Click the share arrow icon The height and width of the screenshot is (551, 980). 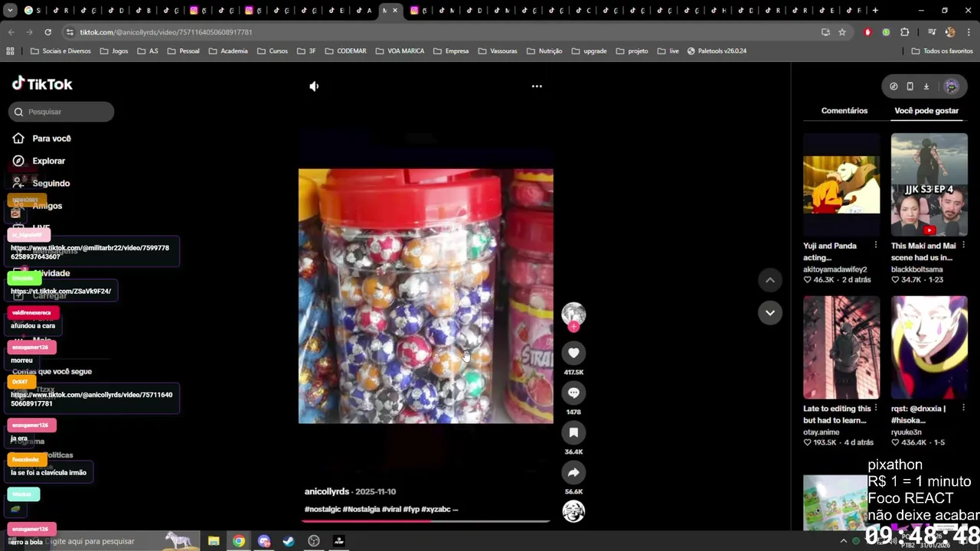(x=573, y=472)
